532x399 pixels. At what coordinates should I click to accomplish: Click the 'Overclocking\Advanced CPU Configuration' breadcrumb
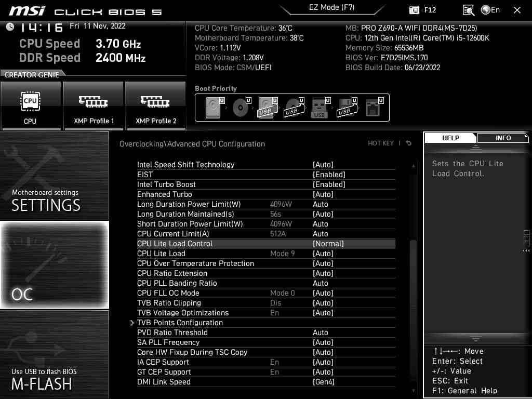[x=192, y=144]
